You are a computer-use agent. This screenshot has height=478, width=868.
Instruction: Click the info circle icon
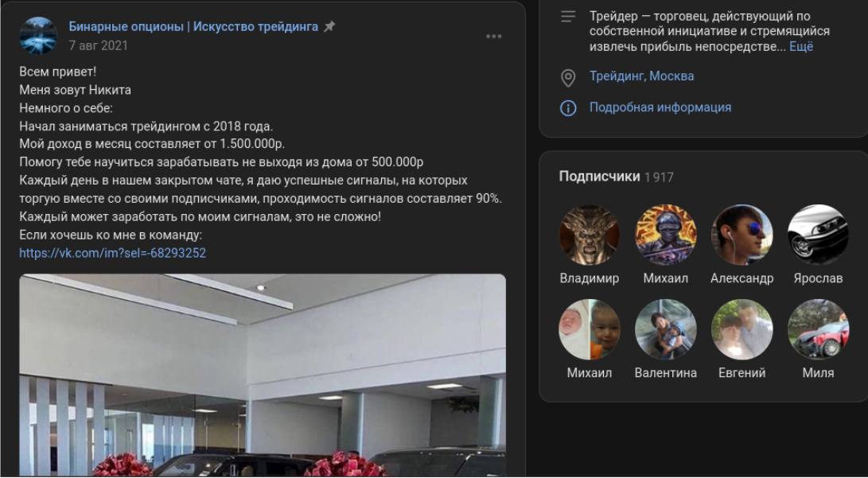tap(568, 108)
